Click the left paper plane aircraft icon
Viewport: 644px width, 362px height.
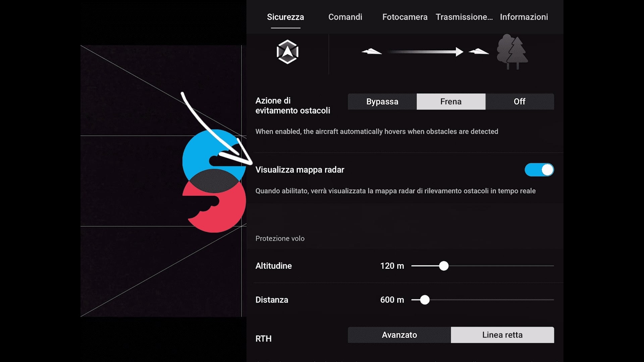coord(372,52)
